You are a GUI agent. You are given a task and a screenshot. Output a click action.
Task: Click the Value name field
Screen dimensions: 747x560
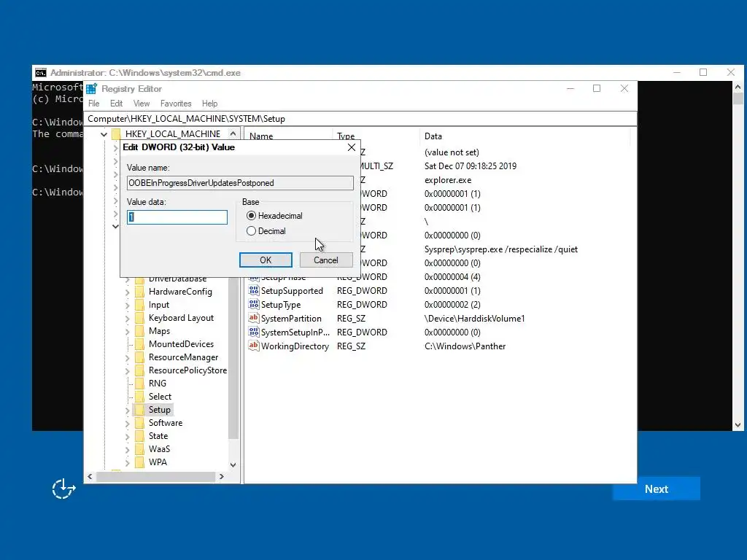pos(240,183)
